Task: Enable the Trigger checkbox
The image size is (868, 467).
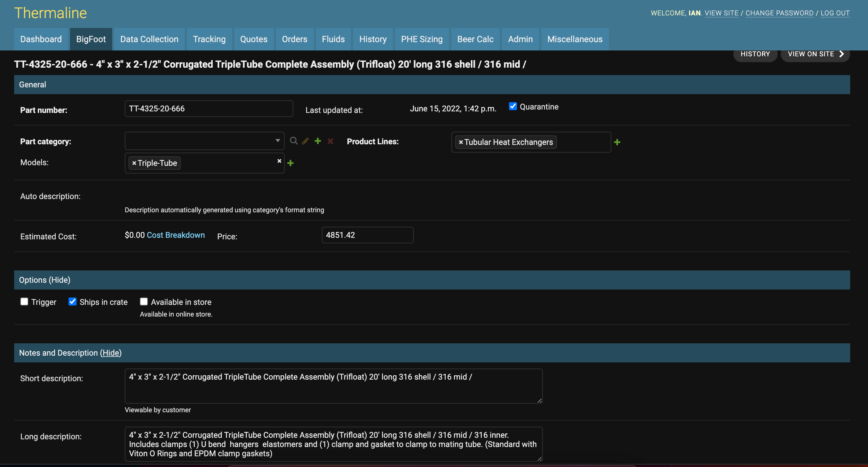Action: click(24, 301)
